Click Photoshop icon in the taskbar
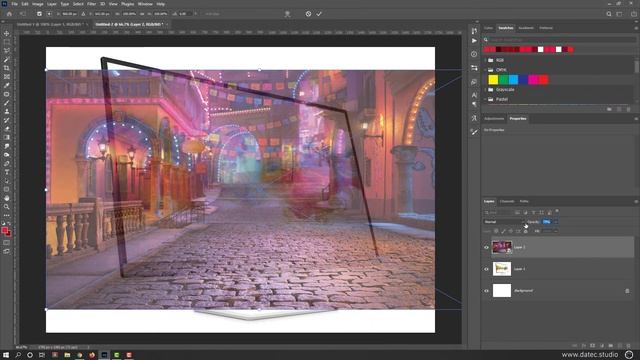640x360 pixels. coord(104,355)
